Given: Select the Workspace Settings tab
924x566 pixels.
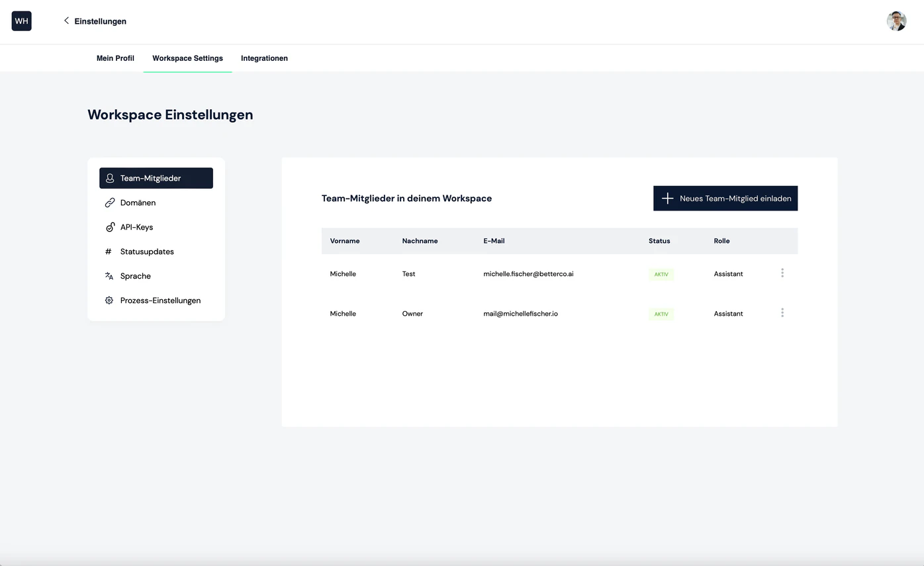Looking at the screenshot, I should 187,58.
